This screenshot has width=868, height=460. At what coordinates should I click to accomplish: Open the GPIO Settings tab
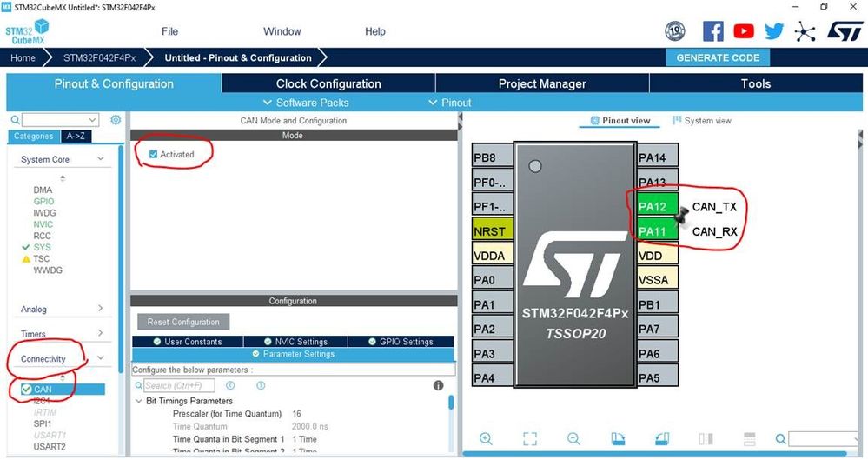(401, 342)
